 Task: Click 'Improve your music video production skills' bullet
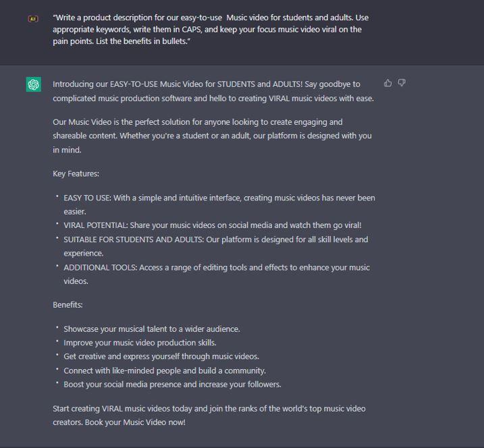click(140, 343)
